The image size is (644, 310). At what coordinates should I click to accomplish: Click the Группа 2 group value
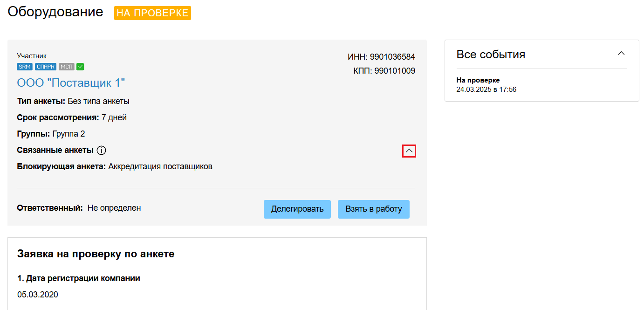coord(69,134)
